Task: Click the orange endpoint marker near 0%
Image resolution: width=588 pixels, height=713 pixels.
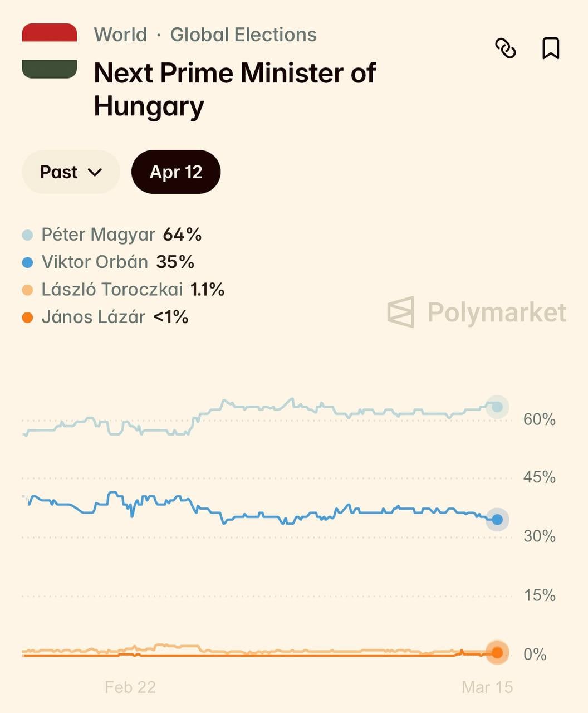Action: pos(497,652)
